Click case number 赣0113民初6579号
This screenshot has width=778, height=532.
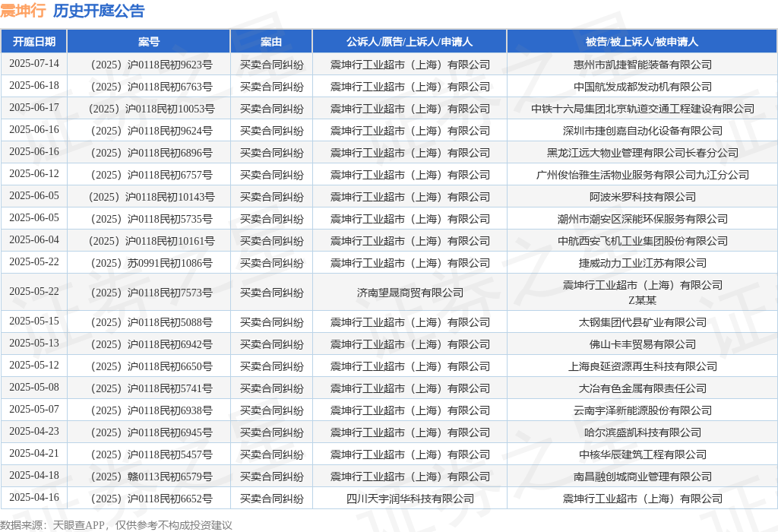(149, 477)
